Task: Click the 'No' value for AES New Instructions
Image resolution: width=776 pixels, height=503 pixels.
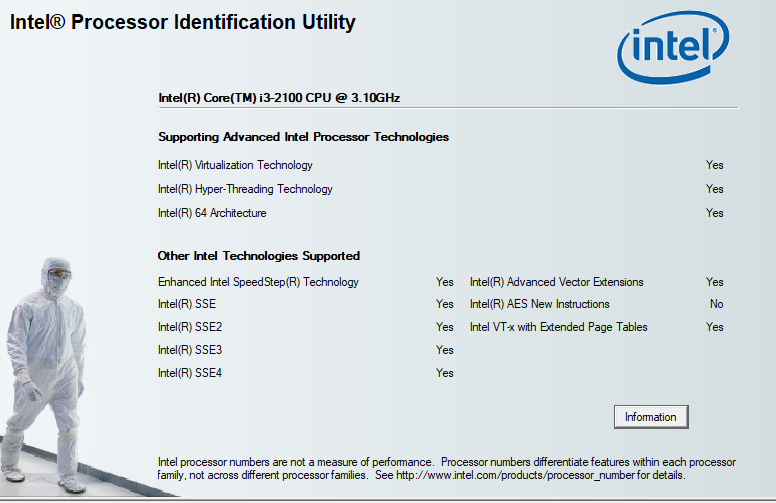Action: [x=717, y=304]
